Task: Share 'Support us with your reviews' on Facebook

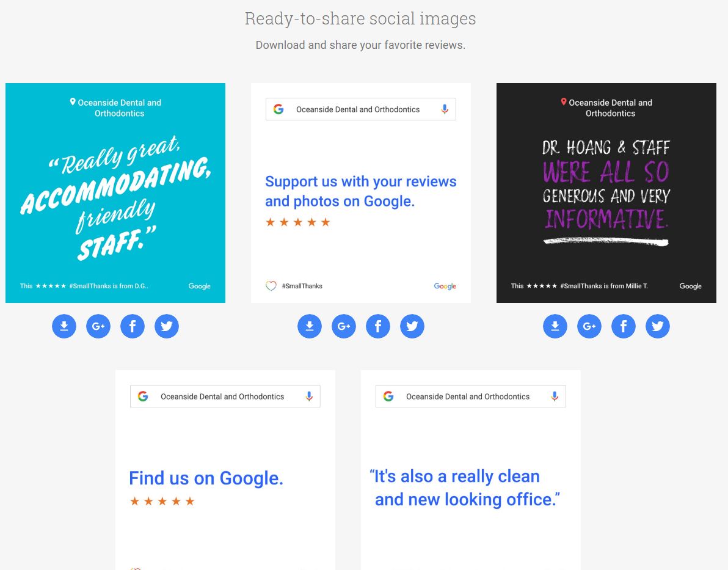Action: (x=378, y=326)
